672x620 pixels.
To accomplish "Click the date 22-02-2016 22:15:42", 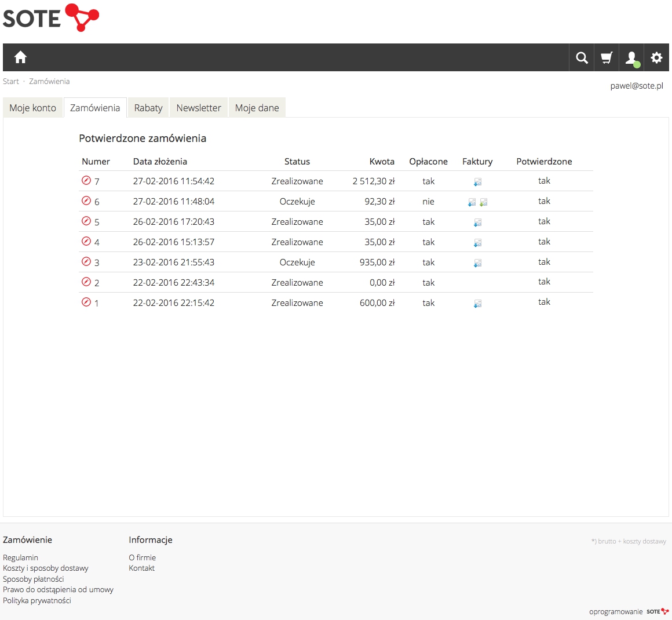I will 174,302.
